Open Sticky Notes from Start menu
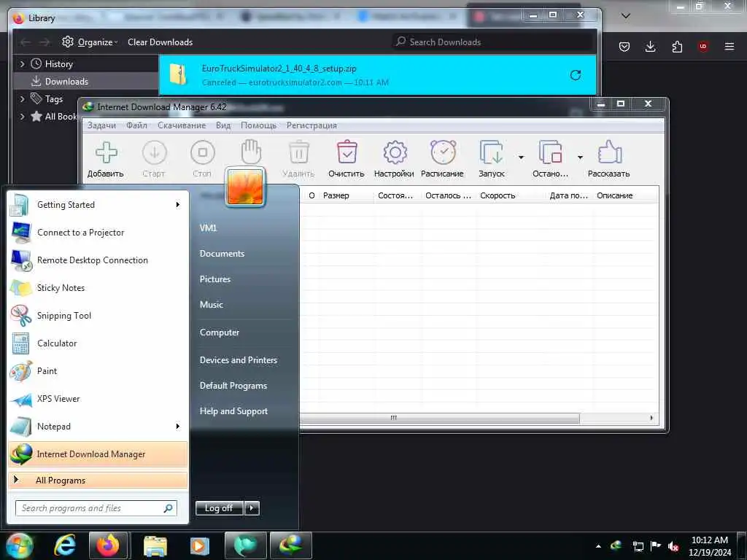Viewport: 747px width, 560px height. pyautogui.click(x=98, y=287)
